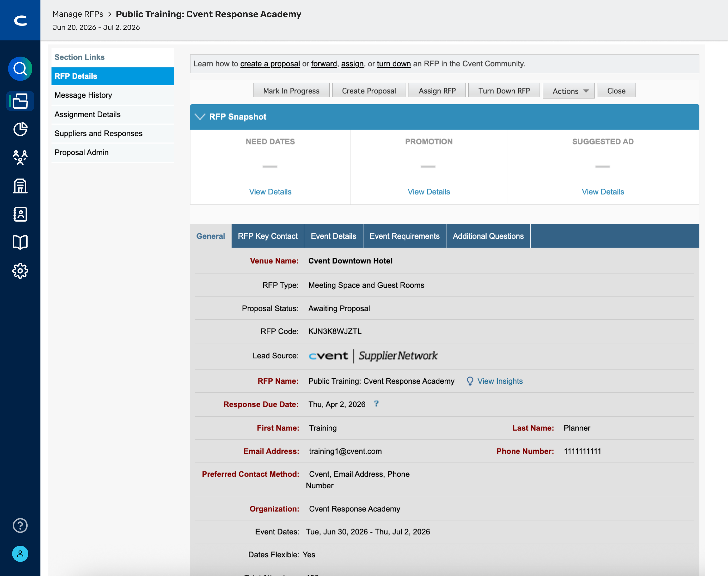Viewport: 728px width, 576px height.
Task: Click the help question mark icon in the sidebar
Action: 20,525
